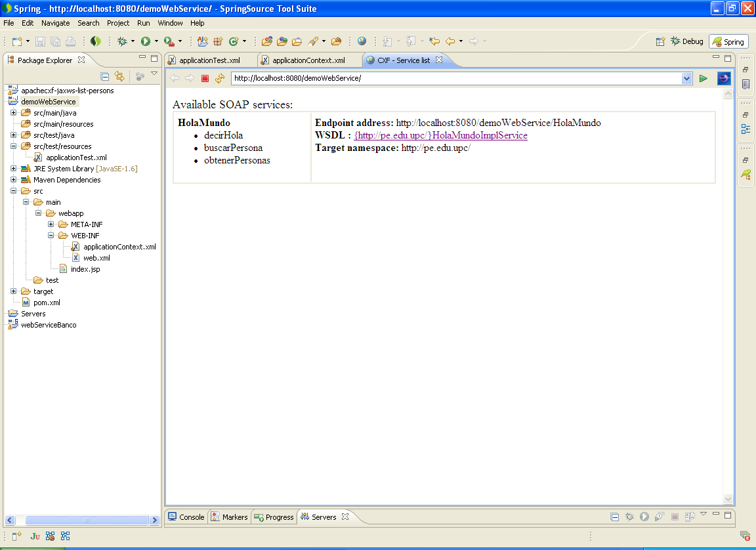Switch to the Progress tab
The height and width of the screenshot is (550, 756).
click(x=274, y=517)
